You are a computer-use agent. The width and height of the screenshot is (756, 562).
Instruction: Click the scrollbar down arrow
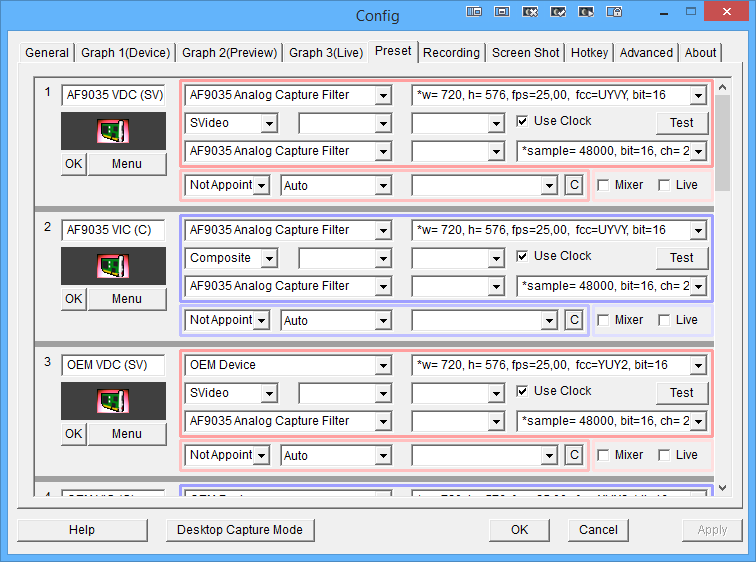click(722, 488)
